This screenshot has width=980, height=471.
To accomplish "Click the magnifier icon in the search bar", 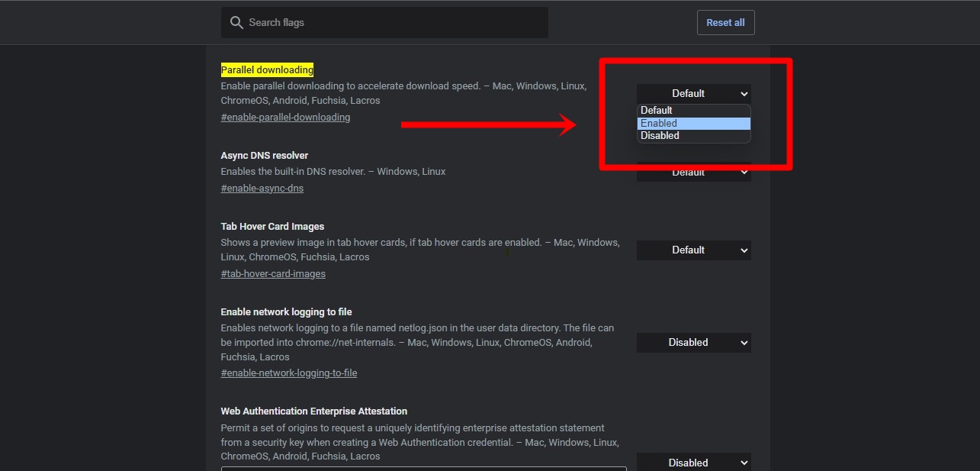I will [236, 23].
